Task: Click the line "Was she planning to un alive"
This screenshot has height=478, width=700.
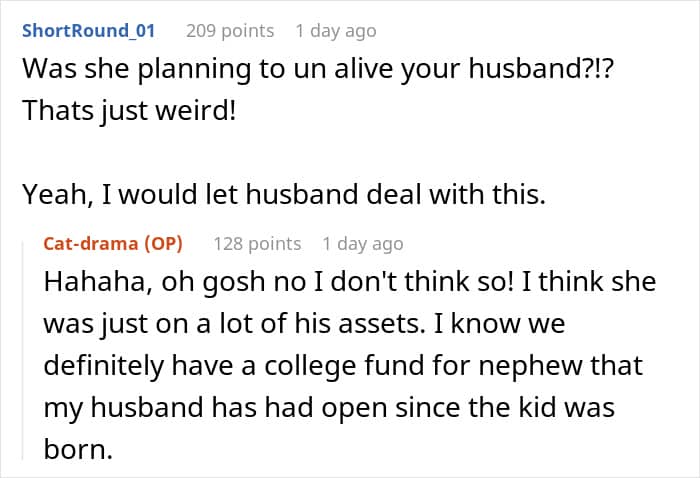Action: coord(318,69)
